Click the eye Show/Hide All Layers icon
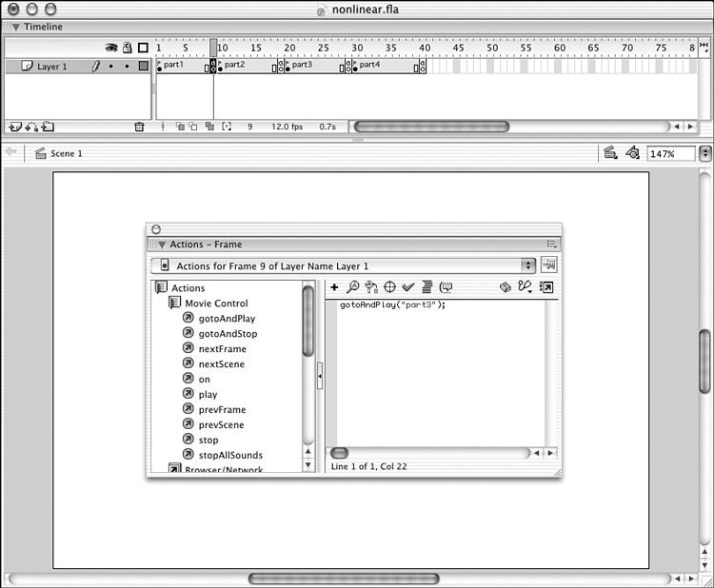 click(111, 48)
